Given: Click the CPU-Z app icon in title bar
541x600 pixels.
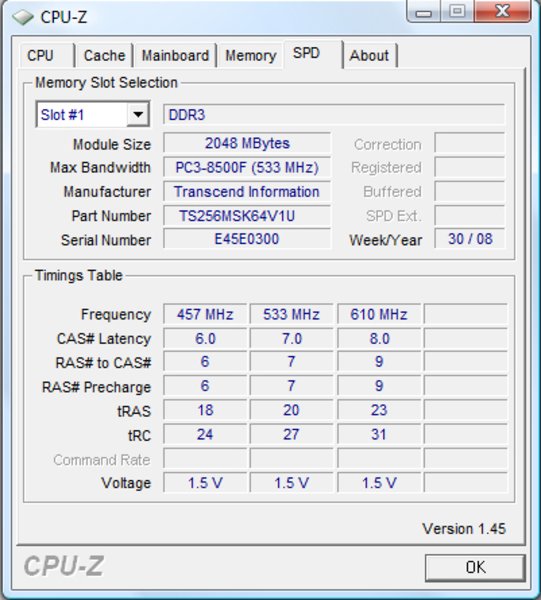Looking at the screenshot, I should [x=23, y=17].
